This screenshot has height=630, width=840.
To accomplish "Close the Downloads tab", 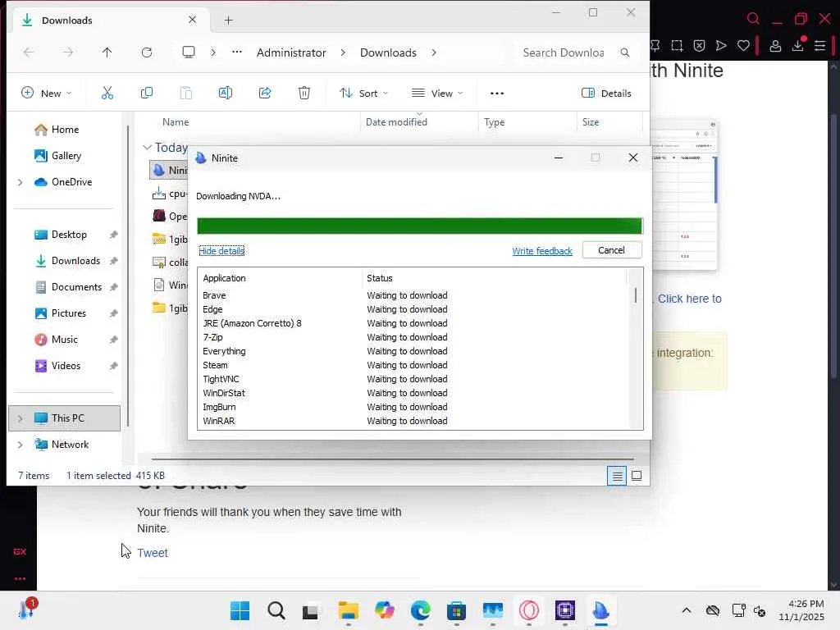I will coord(192,20).
